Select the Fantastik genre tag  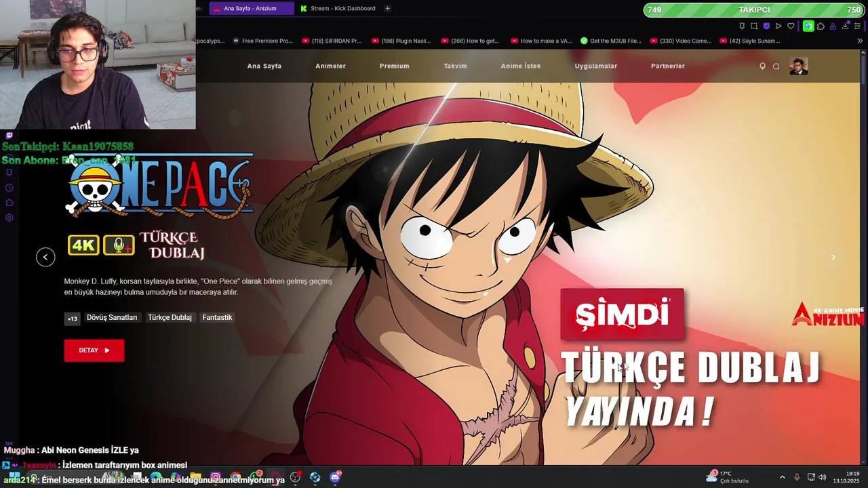click(217, 317)
